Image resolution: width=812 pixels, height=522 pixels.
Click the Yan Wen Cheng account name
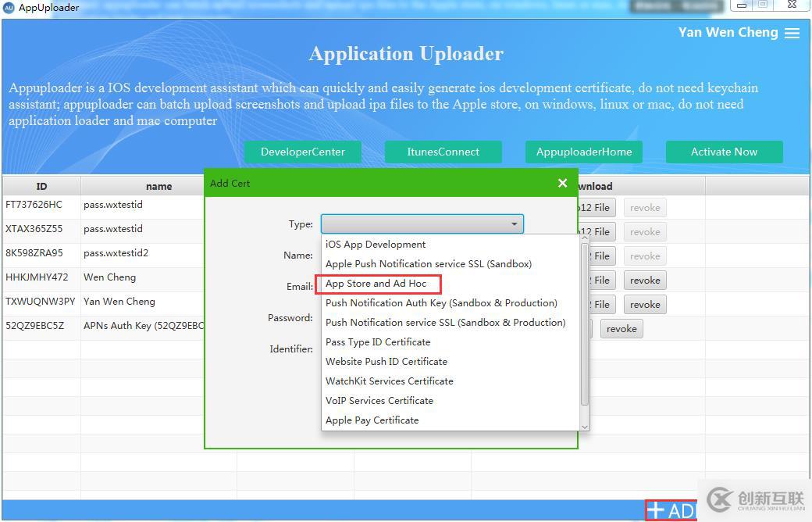click(x=728, y=33)
